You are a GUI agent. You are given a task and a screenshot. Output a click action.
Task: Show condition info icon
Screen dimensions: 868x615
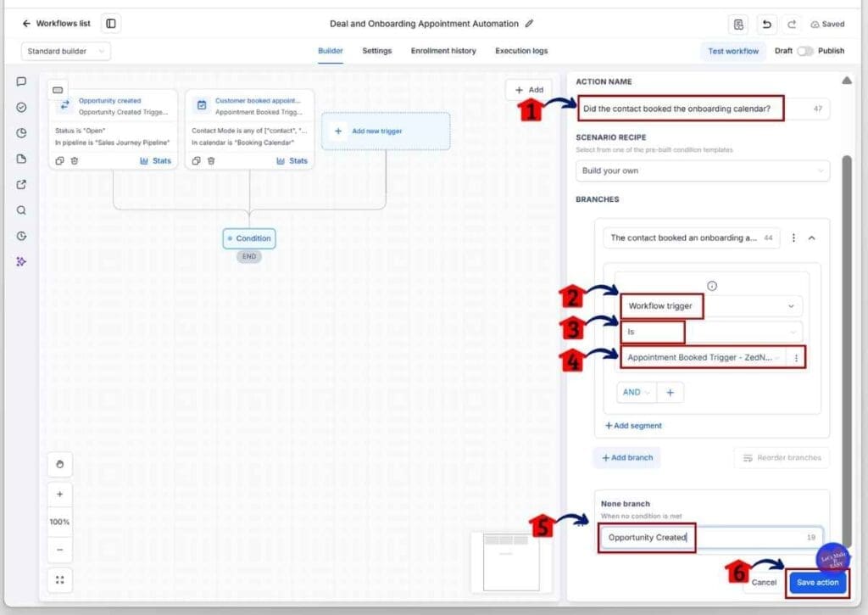tap(712, 286)
